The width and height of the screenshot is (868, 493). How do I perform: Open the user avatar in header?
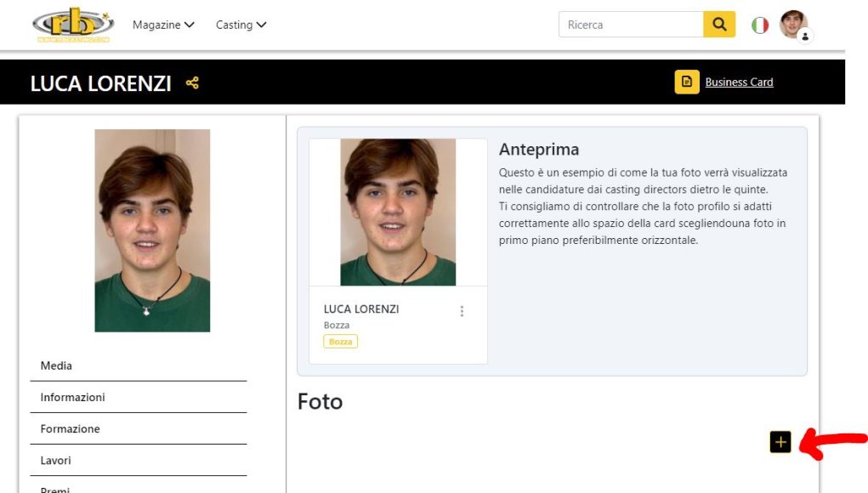tap(796, 25)
